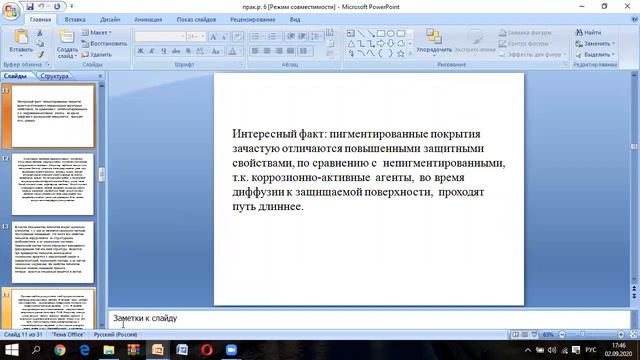This screenshot has height=360, width=640.
Task: Center the text
Action: pyautogui.click(x=267, y=51)
